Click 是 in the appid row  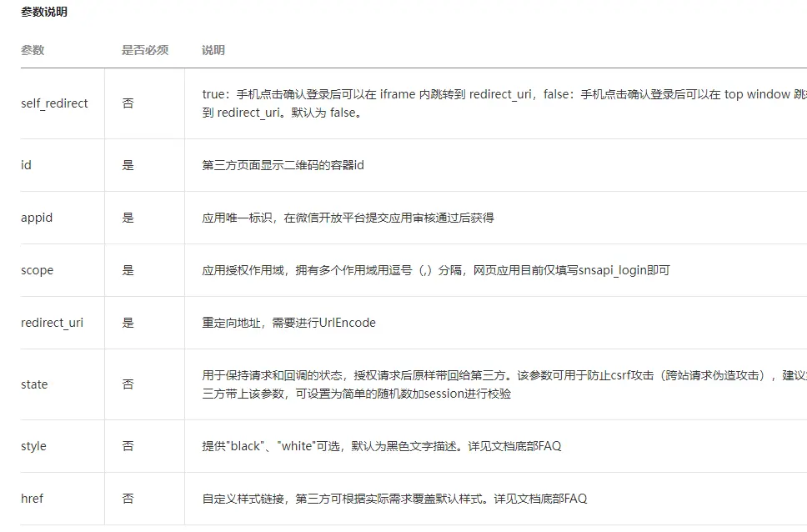coord(128,218)
